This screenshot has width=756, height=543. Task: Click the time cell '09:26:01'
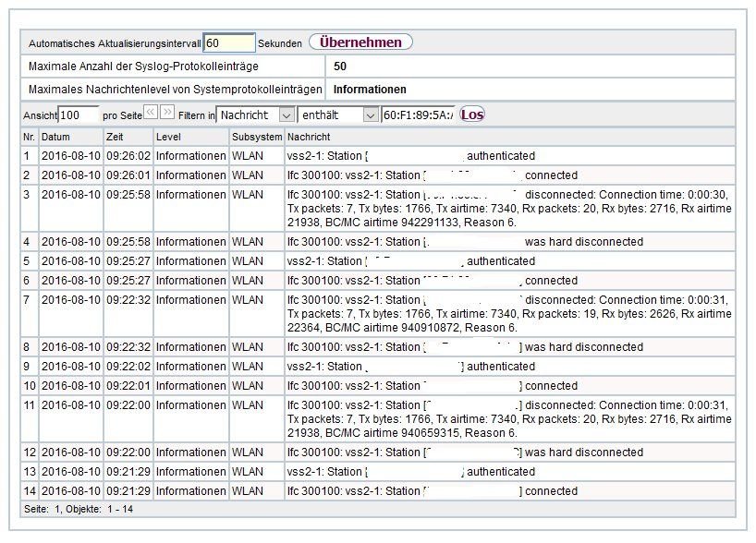coord(128,175)
